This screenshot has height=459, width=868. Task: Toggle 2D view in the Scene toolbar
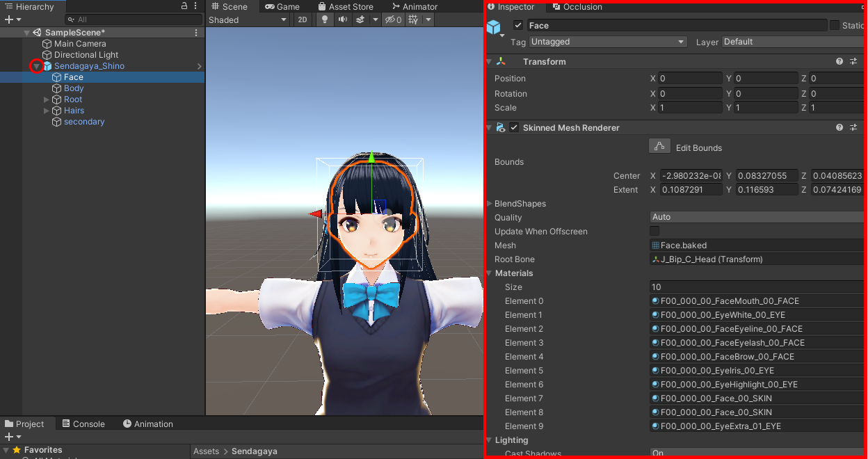click(x=303, y=19)
